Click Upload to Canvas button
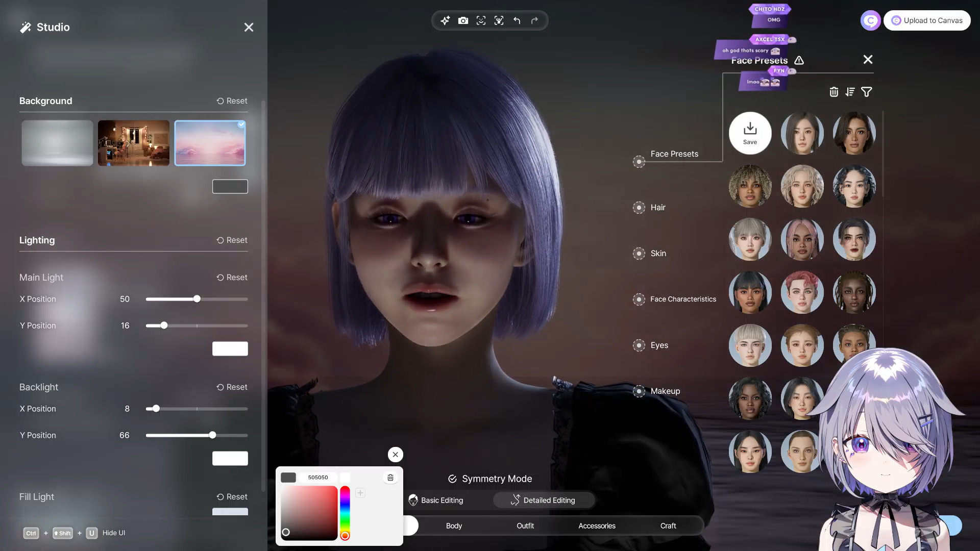Viewport: 980px width, 551px height. point(926,20)
